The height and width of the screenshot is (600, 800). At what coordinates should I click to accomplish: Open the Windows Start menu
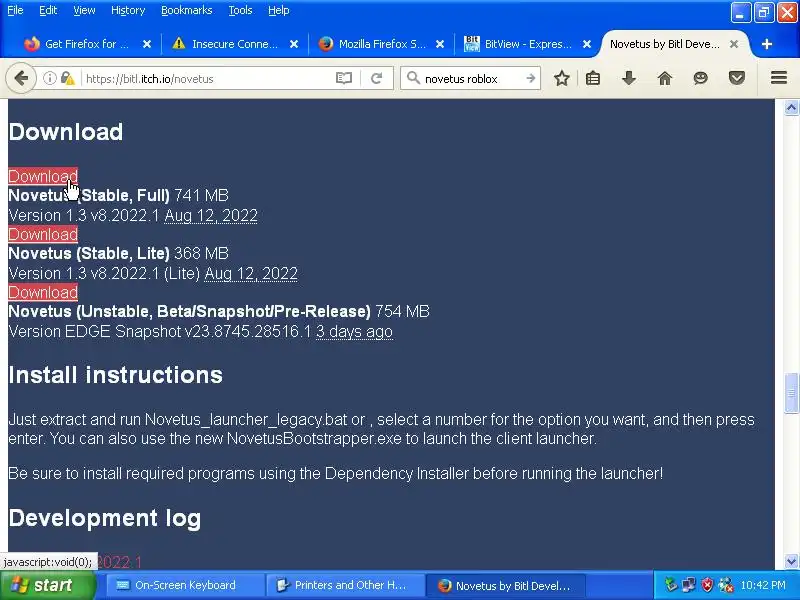point(47,585)
